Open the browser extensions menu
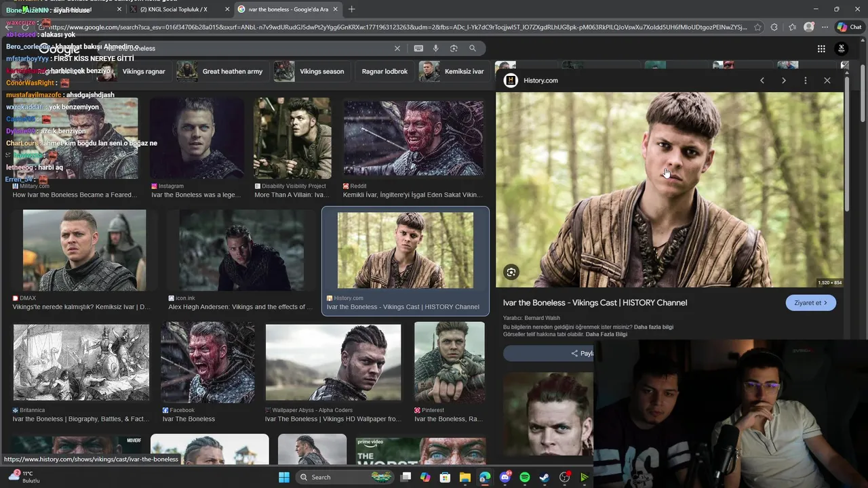This screenshot has width=868, height=488. pos(774,27)
